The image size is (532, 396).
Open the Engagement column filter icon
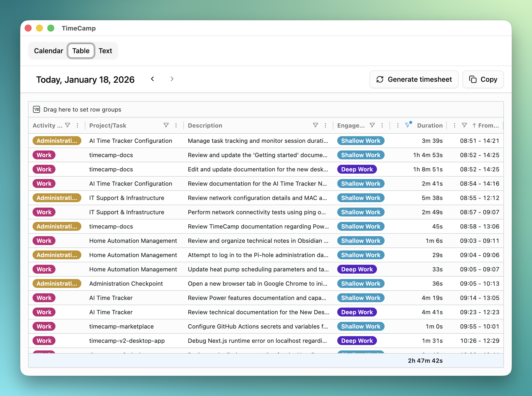372,125
